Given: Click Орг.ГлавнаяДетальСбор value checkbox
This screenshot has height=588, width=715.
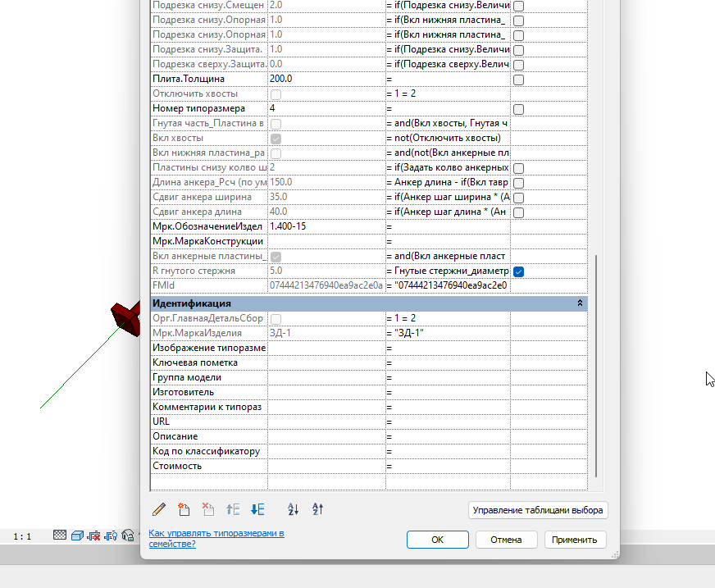Looking at the screenshot, I should pyautogui.click(x=276, y=319).
